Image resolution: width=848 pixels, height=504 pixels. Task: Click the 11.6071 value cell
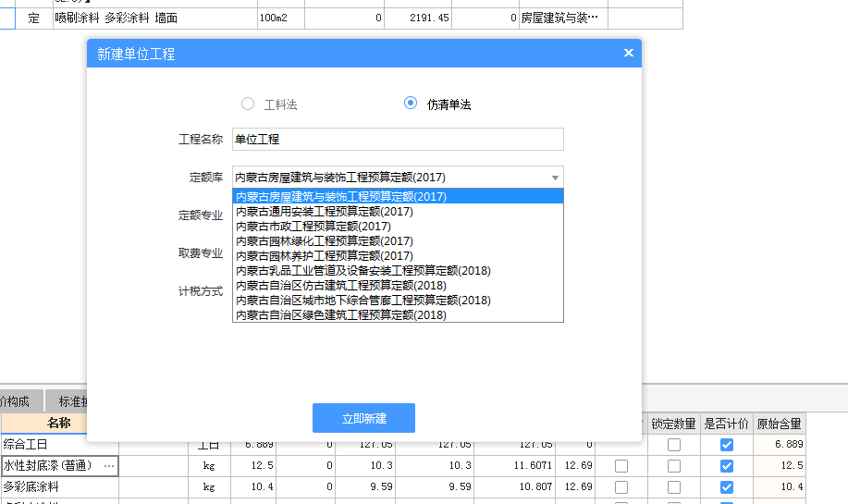[x=514, y=465]
